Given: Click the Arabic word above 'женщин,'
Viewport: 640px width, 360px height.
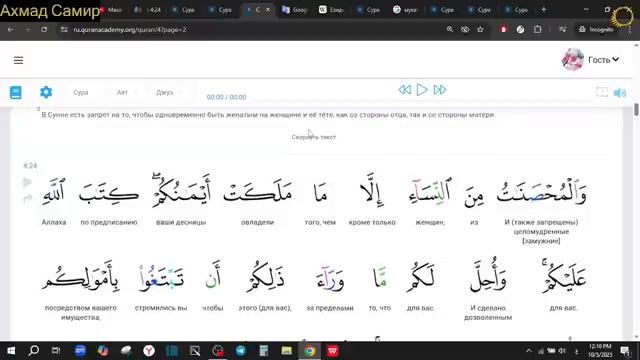Looking at the screenshot, I should tap(430, 191).
